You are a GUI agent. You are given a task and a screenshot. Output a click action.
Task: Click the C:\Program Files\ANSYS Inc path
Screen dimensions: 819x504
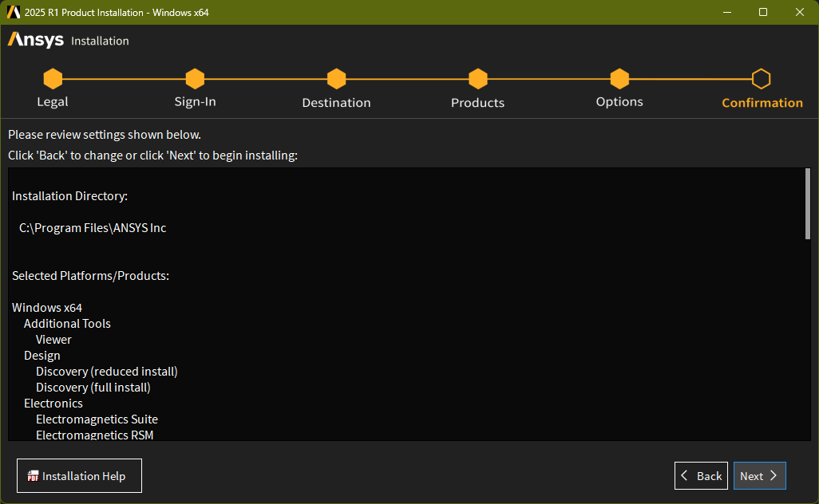point(93,228)
